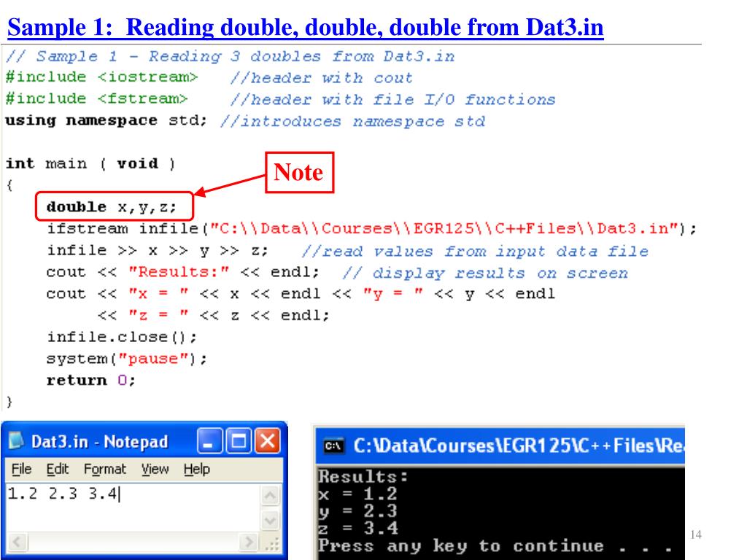Image resolution: width=747 pixels, height=560 pixels.
Task: Click the '//header with cout' comment
Action: click(x=321, y=77)
